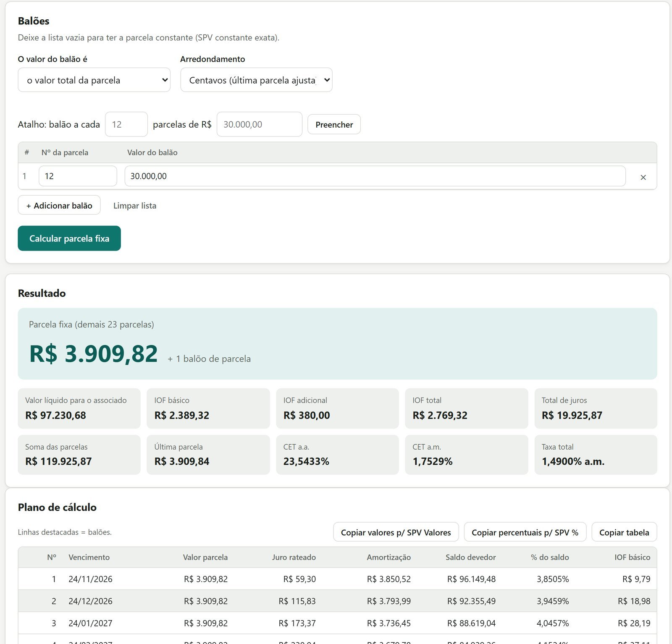Viewport: 672px width, 644px height.
Task: Click the 'balão a cada' interval field
Action: [x=126, y=124]
